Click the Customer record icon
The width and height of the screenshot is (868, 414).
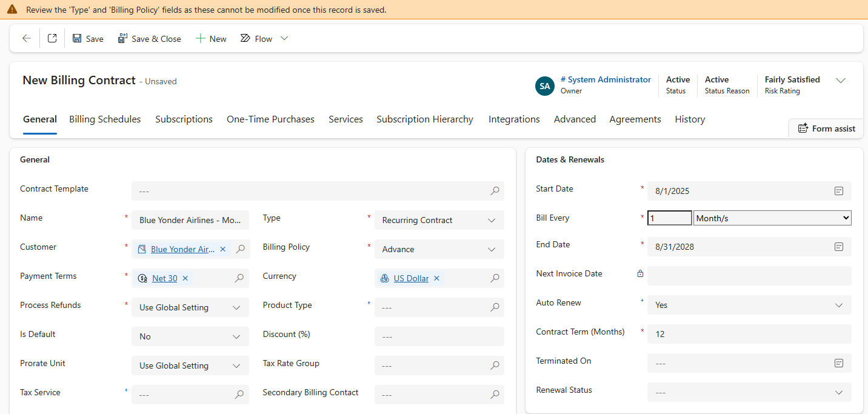coord(142,249)
